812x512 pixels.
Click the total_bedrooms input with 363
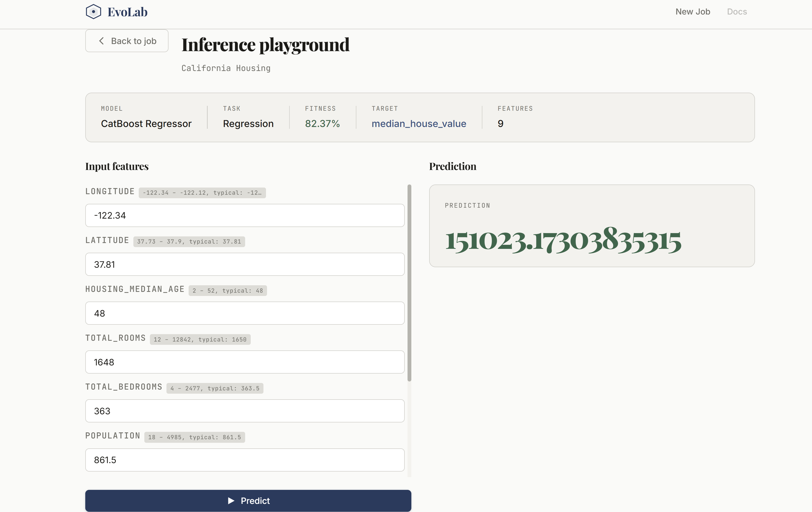pyautogui.click(x=244, y=411)
